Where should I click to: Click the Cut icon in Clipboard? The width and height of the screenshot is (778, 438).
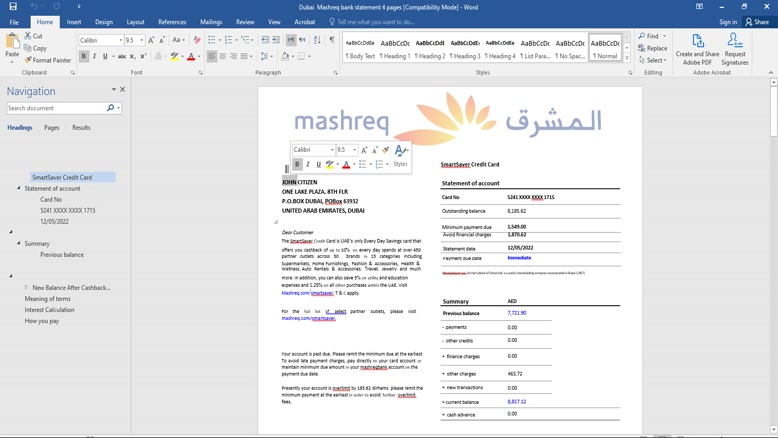click(x=33, y=36)
